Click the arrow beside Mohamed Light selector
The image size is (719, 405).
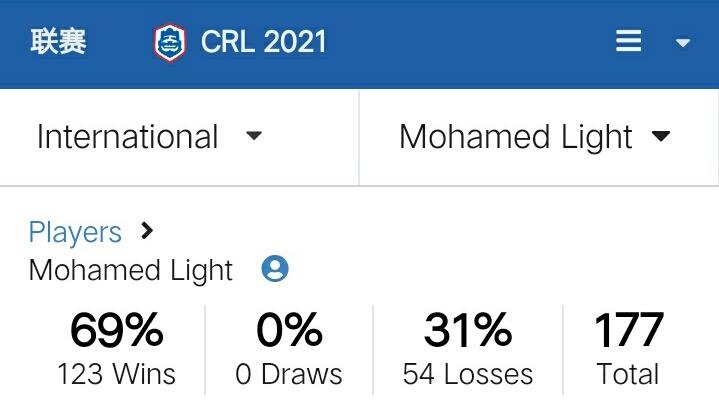pos(660,137)
